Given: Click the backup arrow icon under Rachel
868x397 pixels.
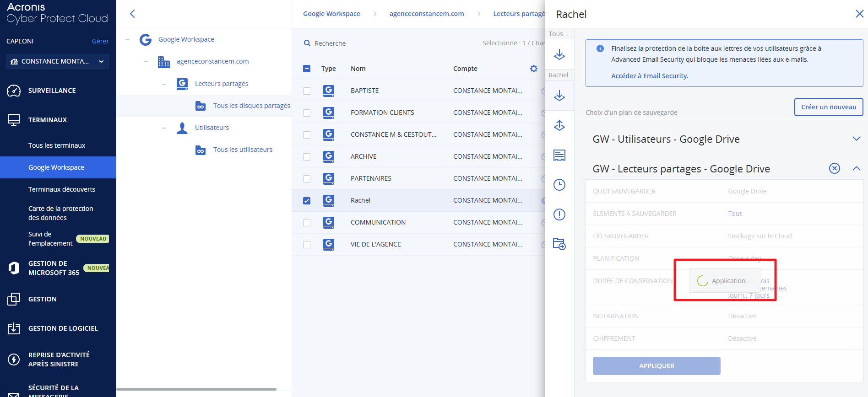Looking at the screenshot, I should pyautogui.click(x=559, y=96).
